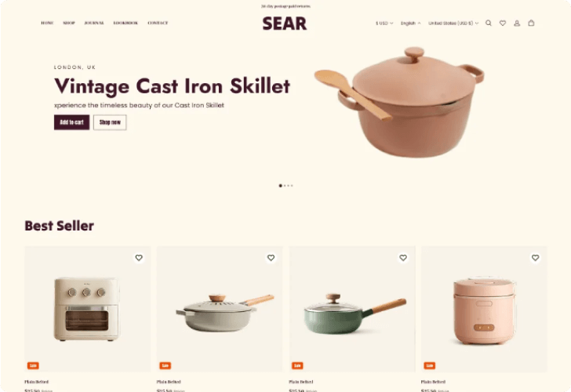Select the second hero slider dot
The width and height of the screenshot is (571, 392).
coord(285,186)
